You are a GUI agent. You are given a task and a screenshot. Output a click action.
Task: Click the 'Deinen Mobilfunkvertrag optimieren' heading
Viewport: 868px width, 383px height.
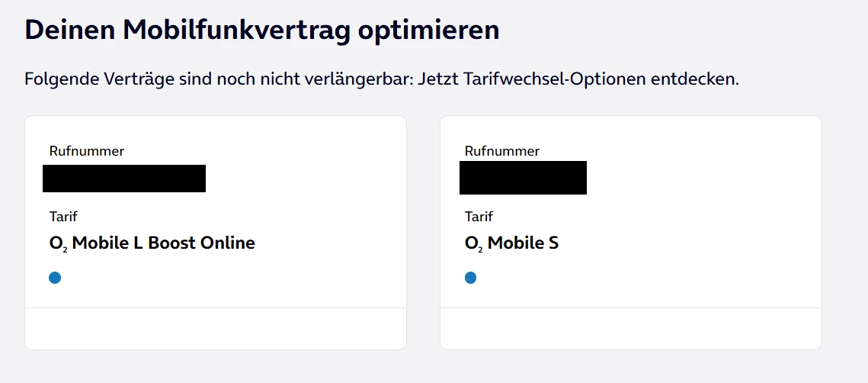pyautogui.click(x=262, y=30)
